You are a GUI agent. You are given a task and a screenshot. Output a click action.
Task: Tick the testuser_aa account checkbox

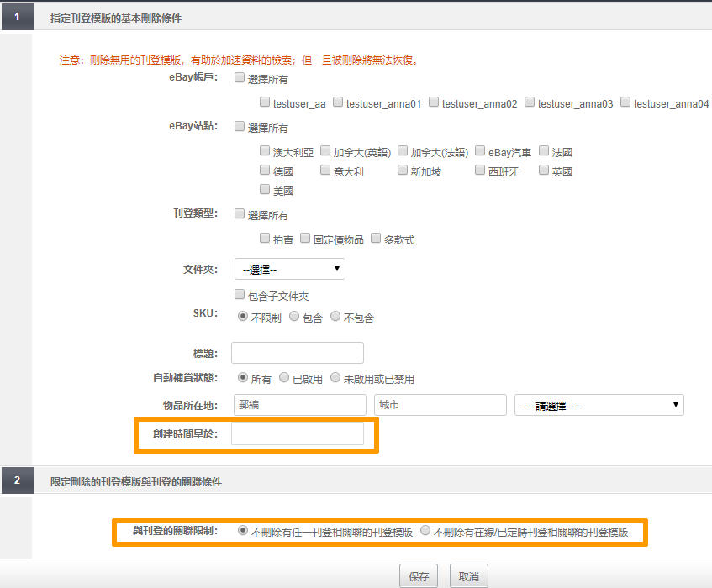265,102
